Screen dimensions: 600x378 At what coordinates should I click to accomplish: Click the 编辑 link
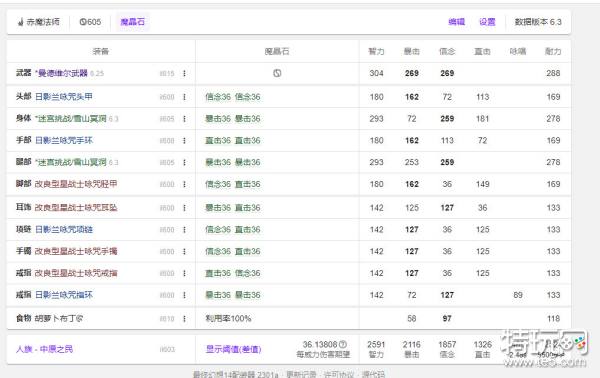457,22
